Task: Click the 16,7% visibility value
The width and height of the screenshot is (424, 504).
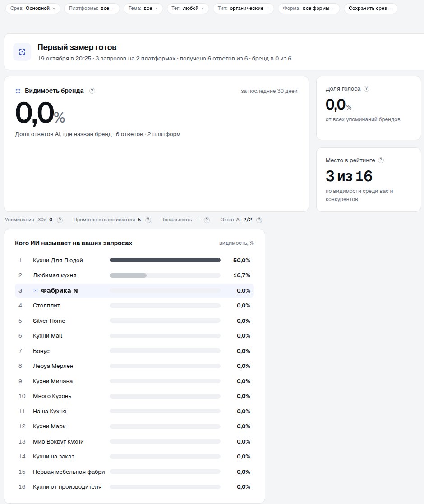Action: click(x=242, y=275)
